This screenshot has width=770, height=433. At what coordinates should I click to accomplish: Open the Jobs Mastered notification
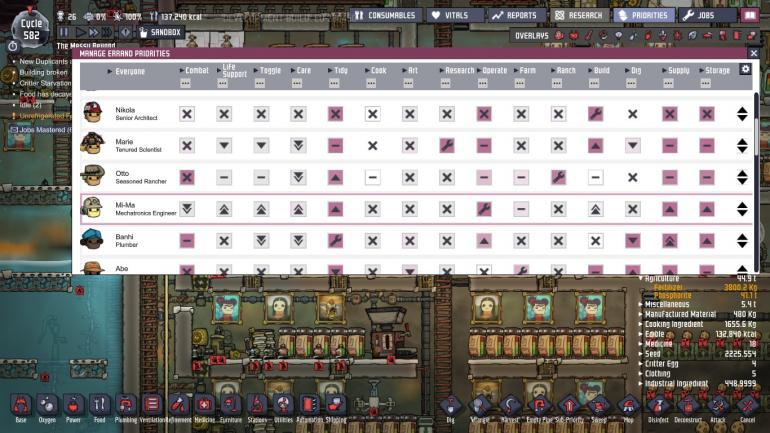[x=41, y=130]
